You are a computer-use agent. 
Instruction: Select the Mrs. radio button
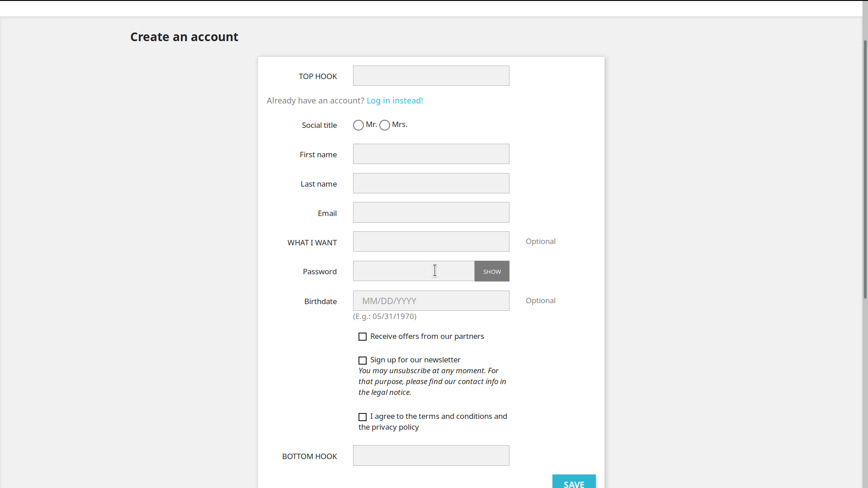coord(385,125)
